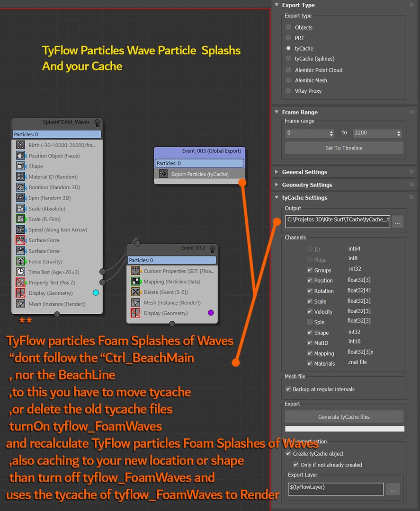Screen dimensions: 420x511
Task: Click the cyan Display color dot in SplashFOAM_Waves
Action: 96,293
